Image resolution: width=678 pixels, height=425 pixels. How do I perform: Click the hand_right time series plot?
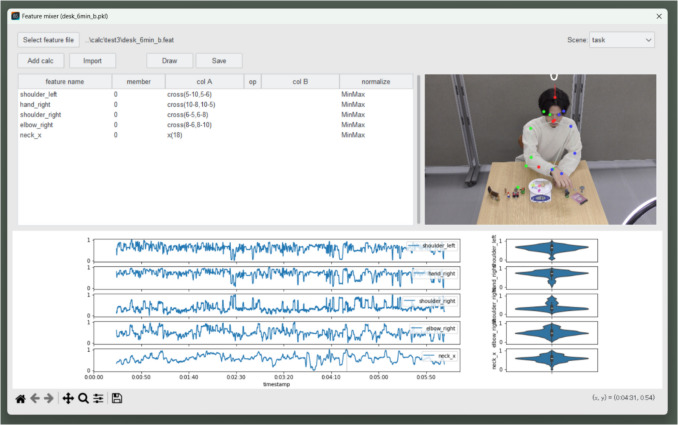pyautogui.click(x=277, y=278)
